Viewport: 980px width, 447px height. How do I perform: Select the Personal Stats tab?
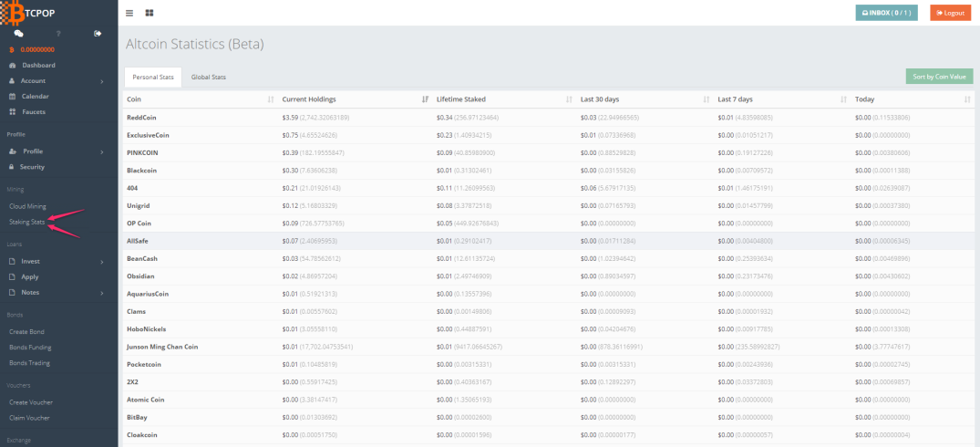(x=153, y=77)
